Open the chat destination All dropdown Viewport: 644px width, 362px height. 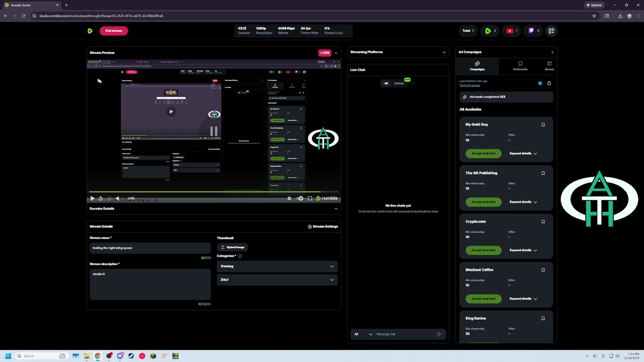363,334
